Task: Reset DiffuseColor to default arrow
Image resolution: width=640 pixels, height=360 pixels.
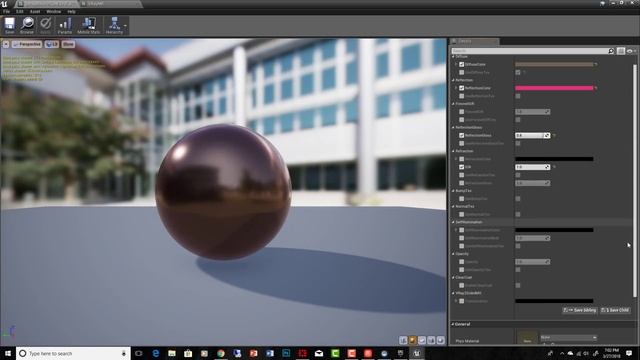Action: coord(596,64)
